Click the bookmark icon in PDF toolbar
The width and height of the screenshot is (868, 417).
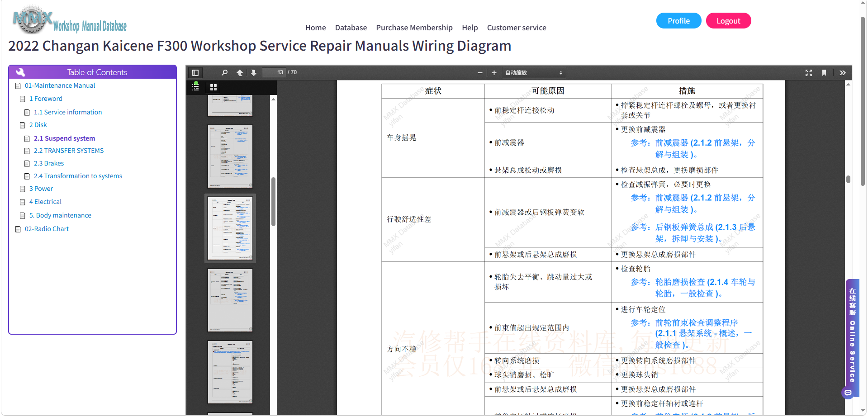(x=824, y=73)
